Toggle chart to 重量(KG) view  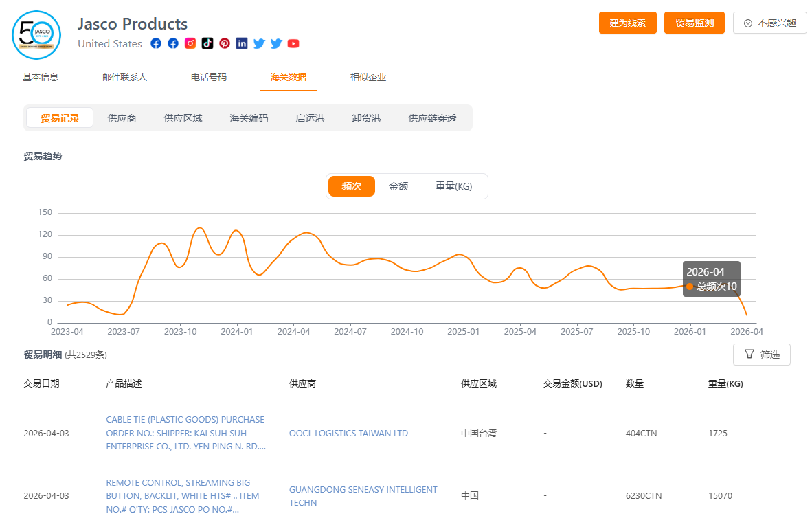pyautogui.click(x=453, y=186)
